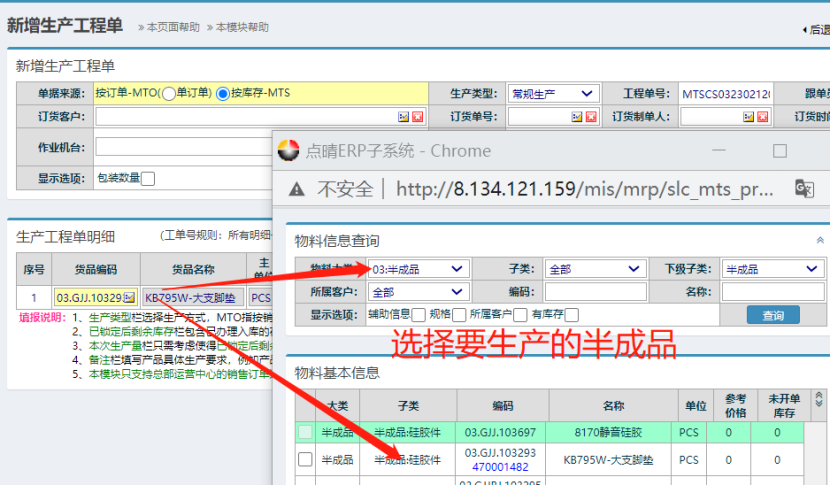Open picker icon in 订货制单人 field
The width and height of the screenshot is (831, 485).
click(x=748, y=117)
